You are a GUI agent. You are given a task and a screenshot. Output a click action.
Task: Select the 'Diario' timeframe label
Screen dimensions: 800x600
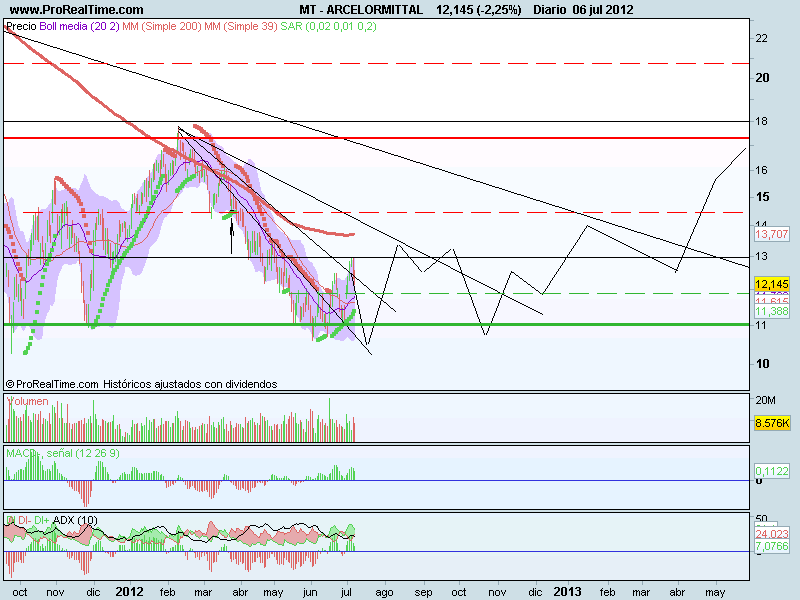click(x=549, y=10)
